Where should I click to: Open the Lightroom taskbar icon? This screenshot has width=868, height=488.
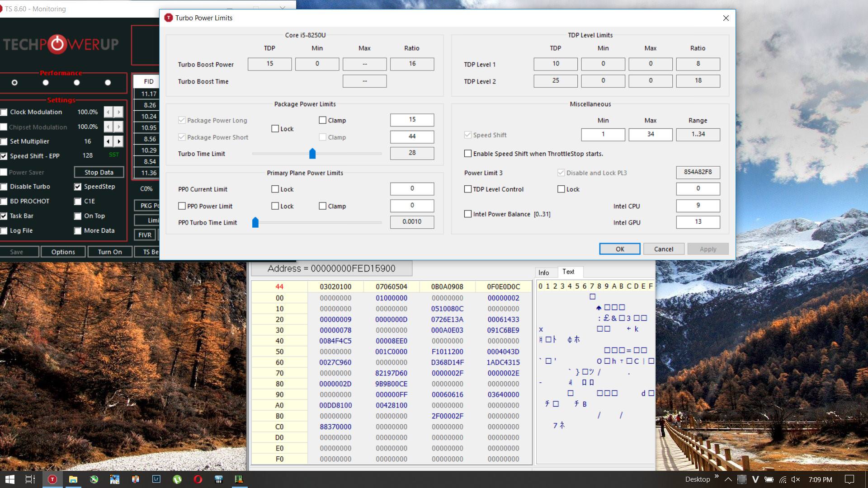click(x=156, y=479)
